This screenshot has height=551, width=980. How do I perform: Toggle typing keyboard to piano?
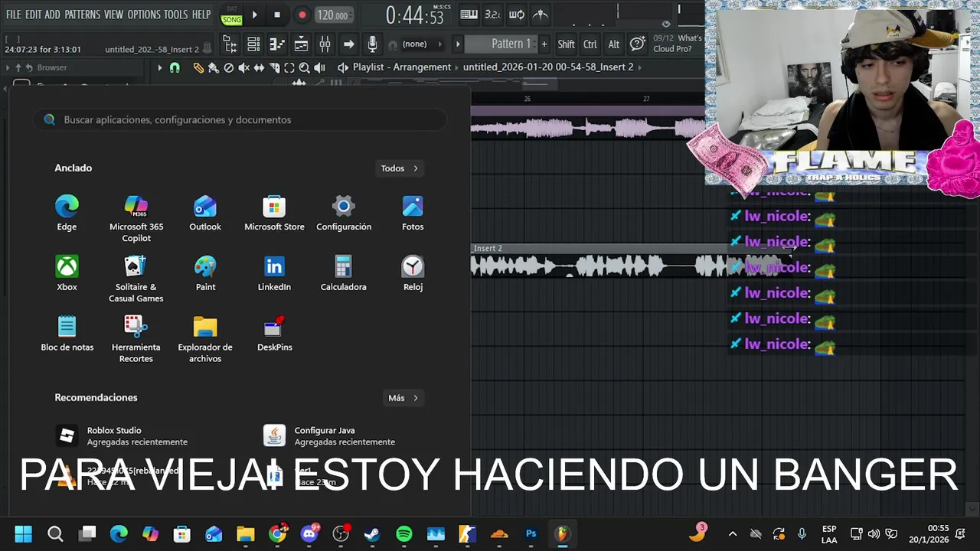[469, 15]
